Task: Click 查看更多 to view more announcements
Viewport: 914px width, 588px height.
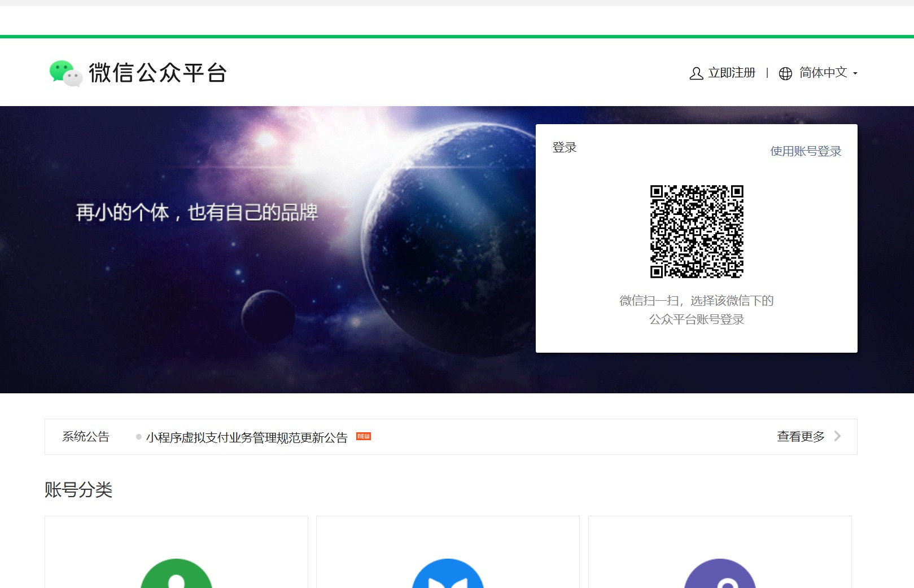Action: point(801,436)
